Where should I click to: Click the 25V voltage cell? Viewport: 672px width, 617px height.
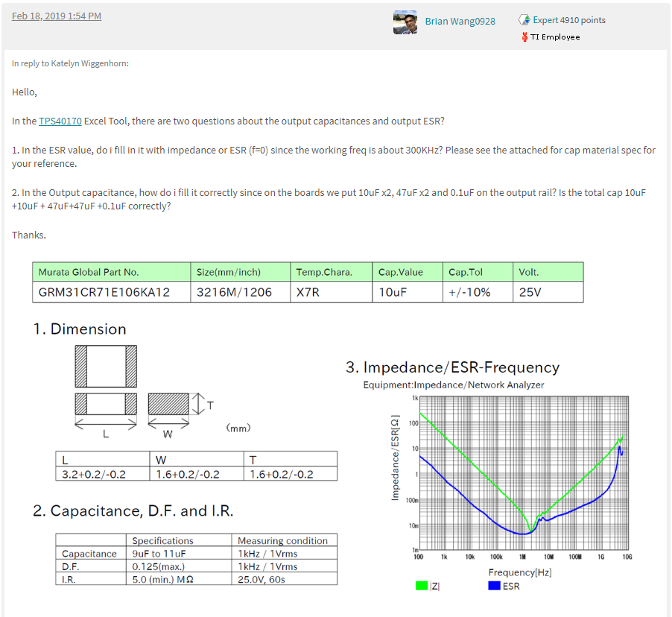(548, 292)
